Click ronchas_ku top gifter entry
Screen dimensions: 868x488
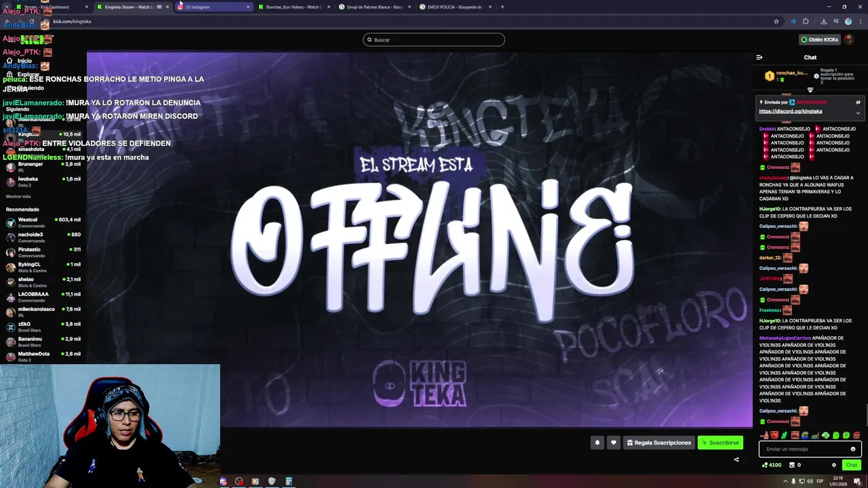click(x=787, y=75)
